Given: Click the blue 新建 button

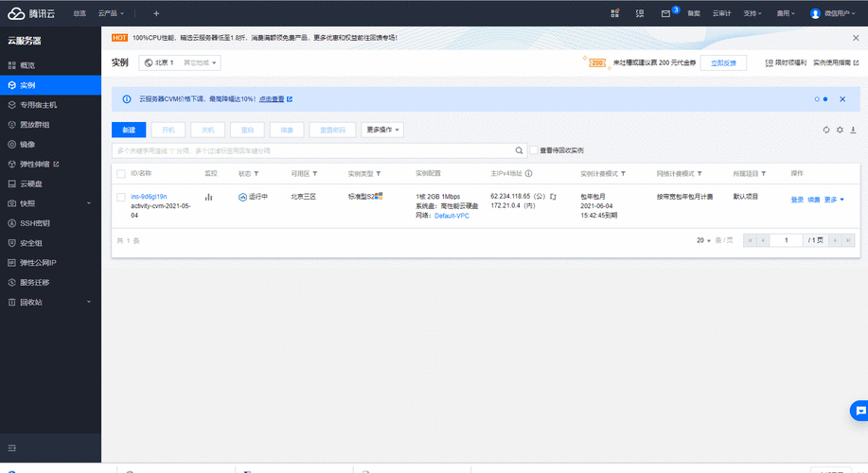Looking at the screenshot, I should pyautogui.click(x=129, y=130).
